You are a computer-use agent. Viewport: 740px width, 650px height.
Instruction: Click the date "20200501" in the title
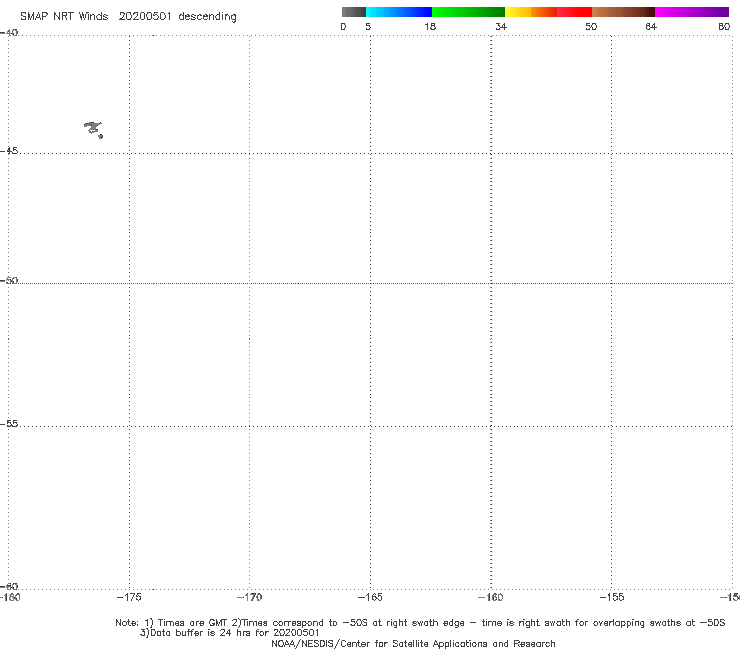click(x=145, y=16)
